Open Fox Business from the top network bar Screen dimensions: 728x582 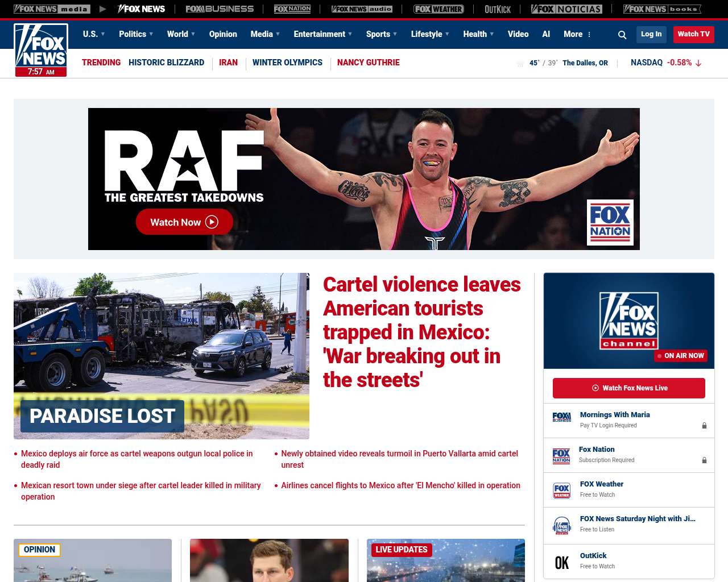pos(220,9)
